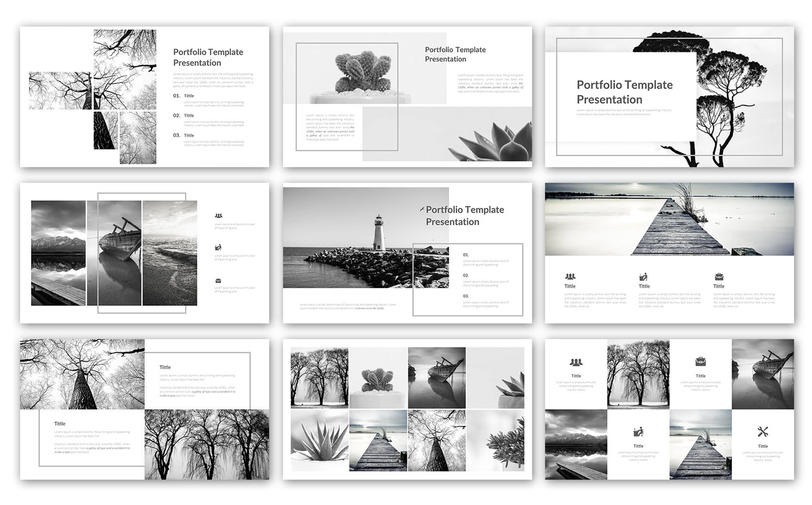Viewport: 812px width, 505px height.
Task: Click the '03. Tittle' item on first slide
Action: (x=183, y=136)
